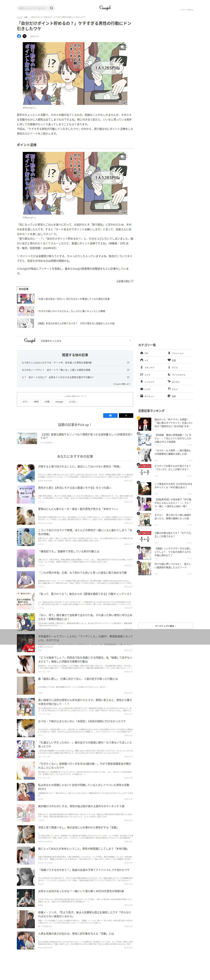Share via the round Facebook icon under the title
Image resolution: width=210 pixels, height=980 pixels.
(x=19, y=36)
